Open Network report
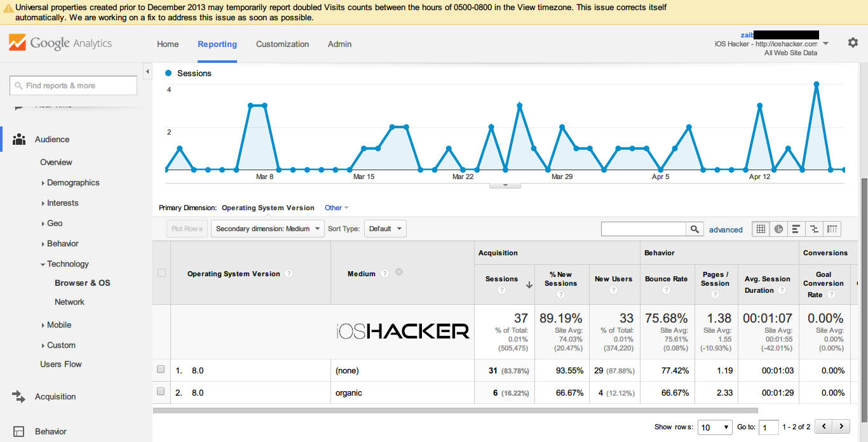This screenshot has height=442, width=868. pos(69,302)
